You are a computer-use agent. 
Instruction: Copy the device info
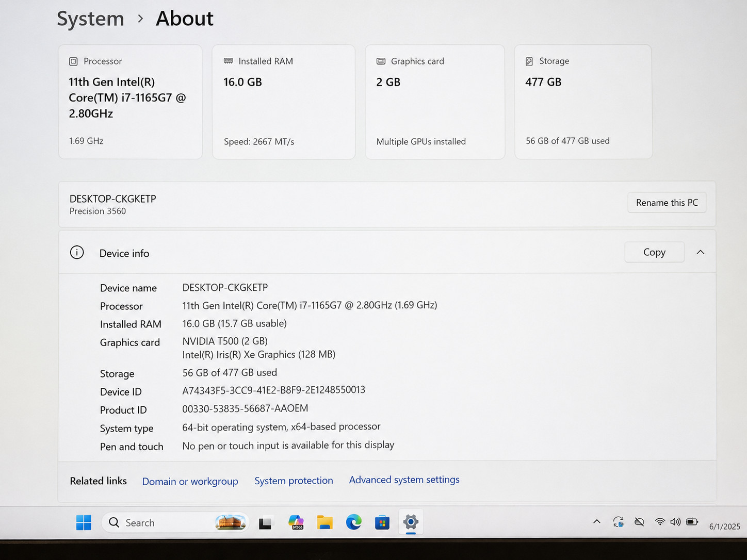[654, 252]
